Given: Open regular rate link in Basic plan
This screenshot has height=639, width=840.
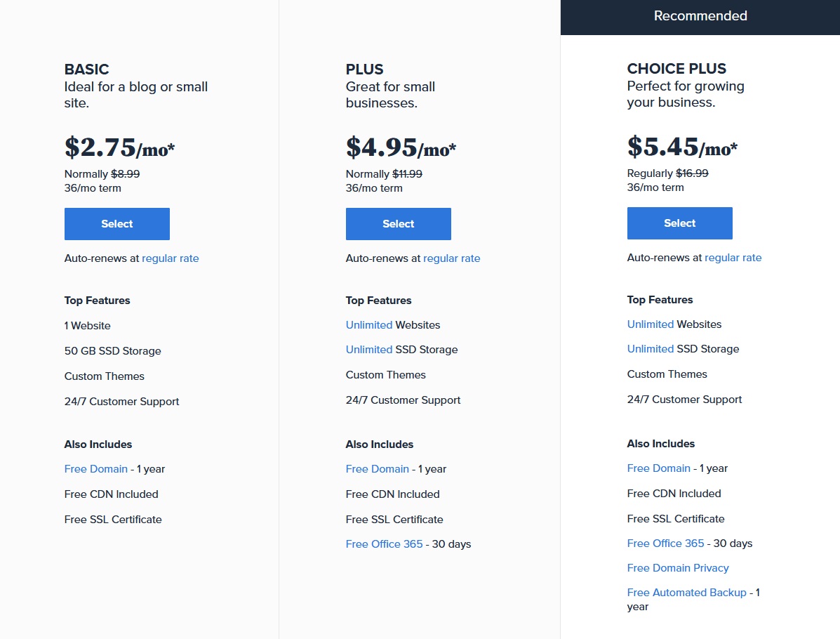Looking at the screenshot, I should pyautogui.click(x=170, y=258).
